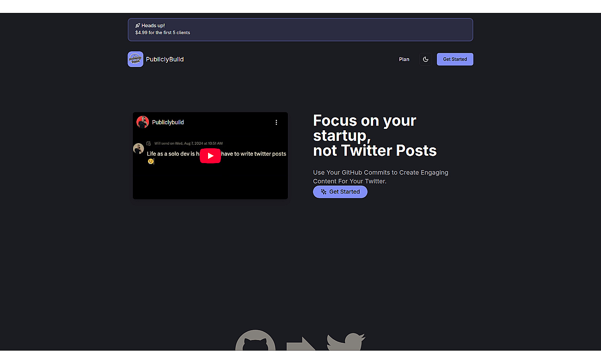Image resolution: width=601 pixels, height=364 pixels.
Task: Play the YouTube video
Action: pyautogui.click(x=210, y=156)
